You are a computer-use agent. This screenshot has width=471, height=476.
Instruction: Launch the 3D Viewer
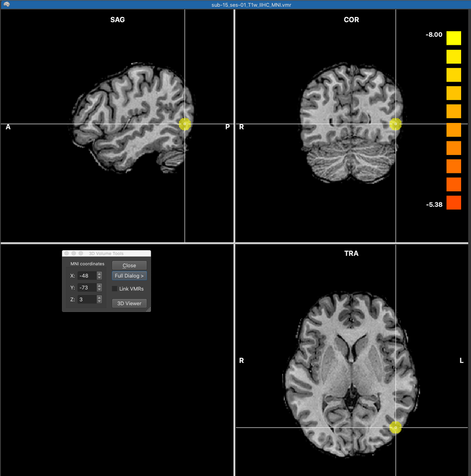pyautogui.click(x=129, y=303)
